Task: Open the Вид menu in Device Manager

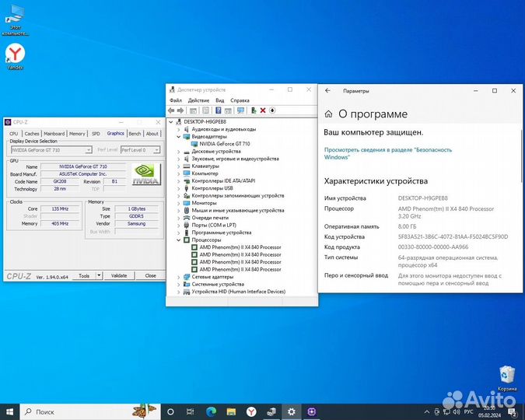Action: (x=219, y=100)
